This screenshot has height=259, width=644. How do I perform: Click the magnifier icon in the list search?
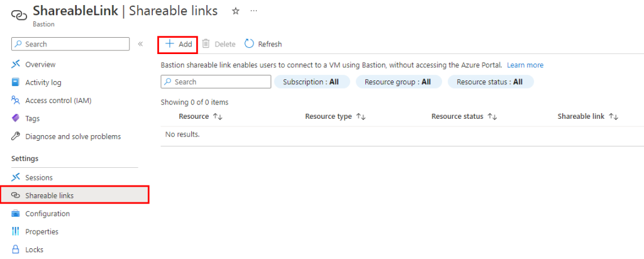167,82
